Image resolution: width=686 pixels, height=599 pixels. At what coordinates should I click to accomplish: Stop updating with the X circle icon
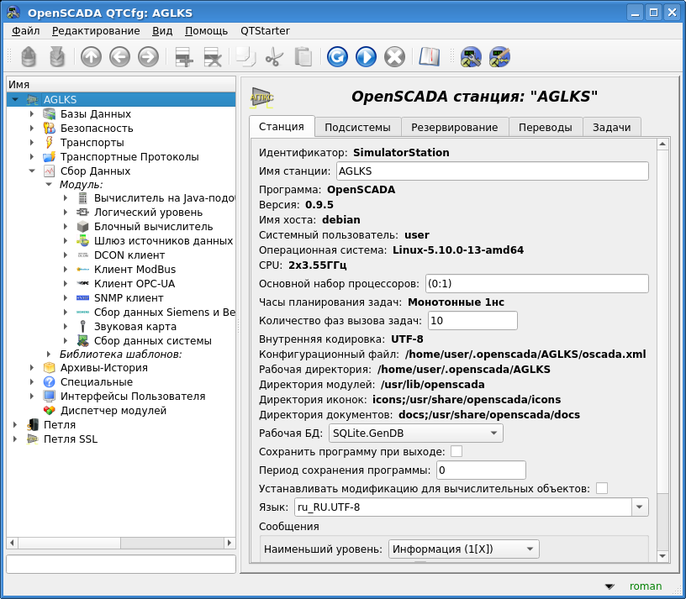click(x=395, y=57)
